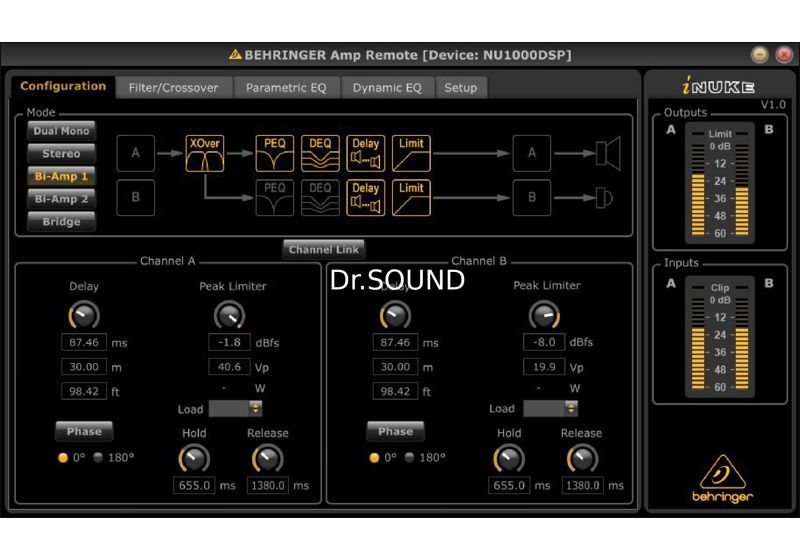Go to the Setup tab

[461, 88]
